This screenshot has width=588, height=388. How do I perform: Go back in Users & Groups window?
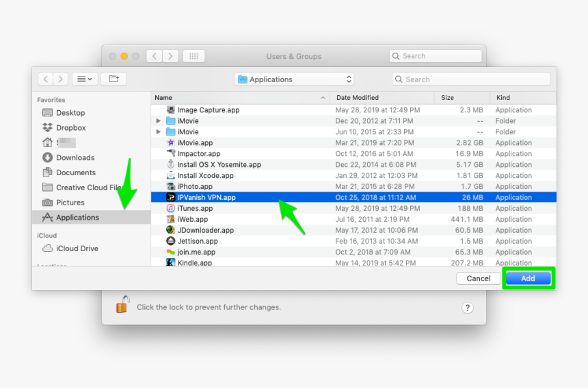[x=154, y=56]
